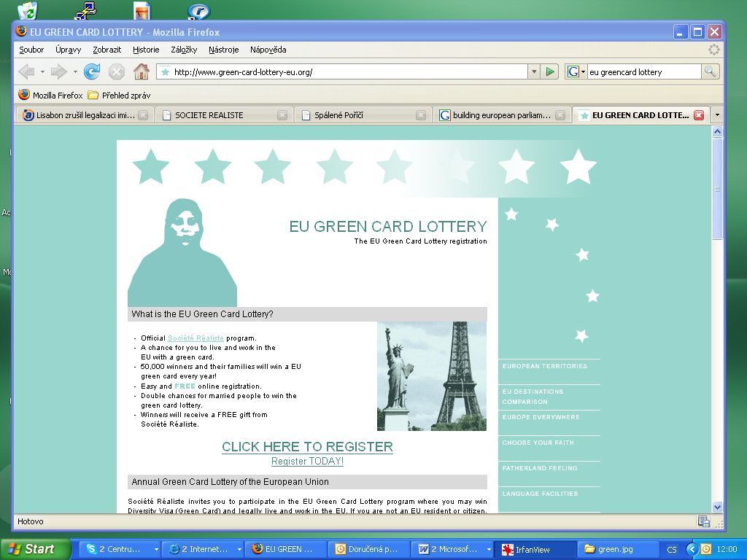This screenshot has height=560, width=747.
Task: Open the CHOOSE YOUR FAITH sidebar link
Action: (538, 443)
